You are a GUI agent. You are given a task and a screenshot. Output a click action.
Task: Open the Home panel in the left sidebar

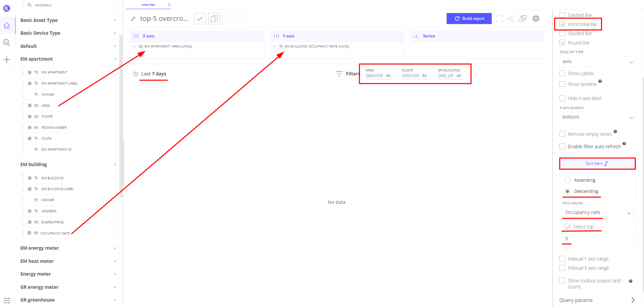pyautogui.click(x=7, y=25)
